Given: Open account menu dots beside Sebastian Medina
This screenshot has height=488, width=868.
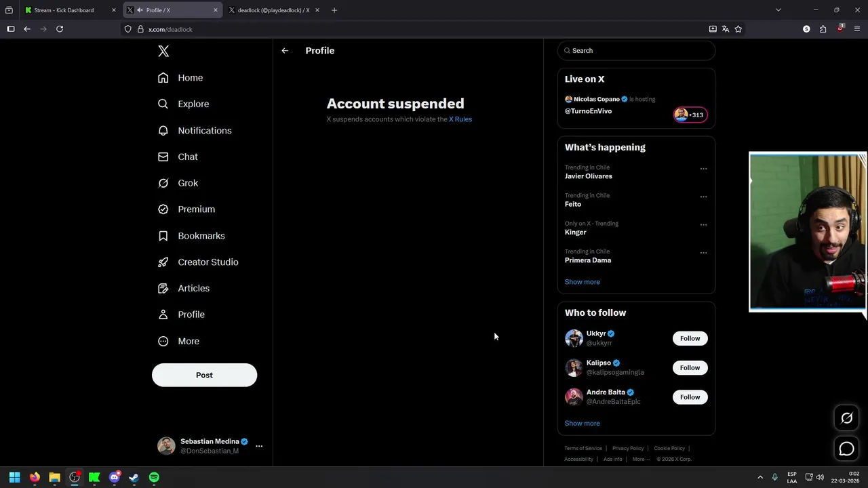Looking at the screenshot, I should pos(259,446).
